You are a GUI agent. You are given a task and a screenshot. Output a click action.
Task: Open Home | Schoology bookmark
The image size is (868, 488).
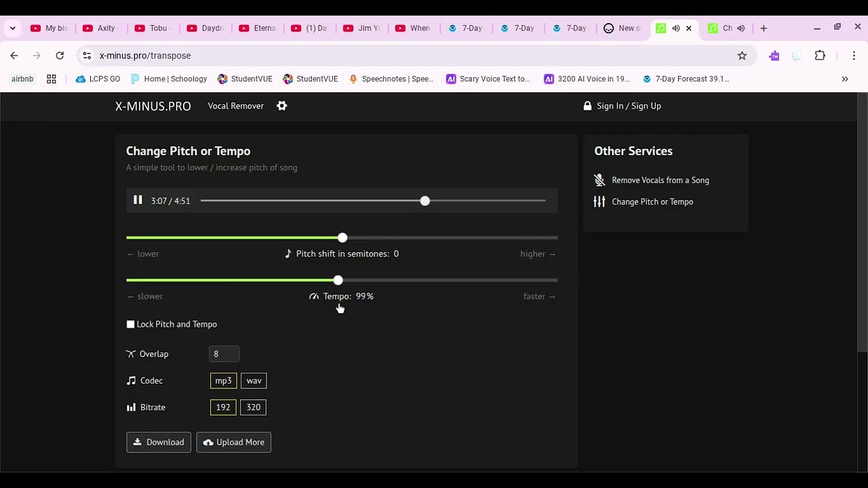click(169, 79)
